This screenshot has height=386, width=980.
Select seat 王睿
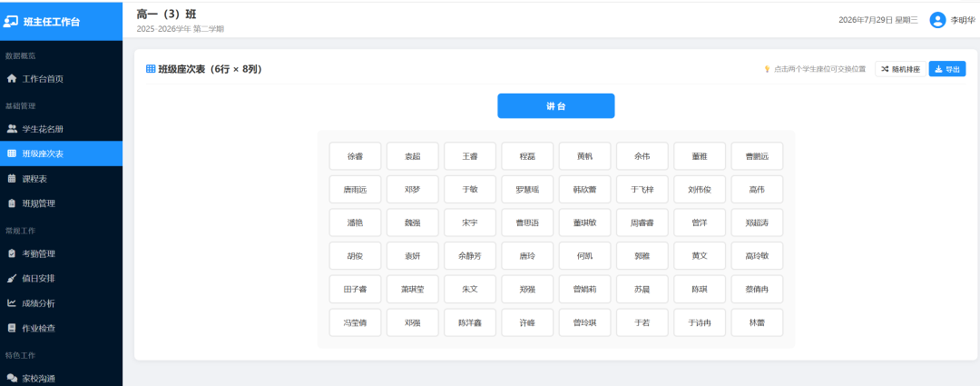point(470,156)
